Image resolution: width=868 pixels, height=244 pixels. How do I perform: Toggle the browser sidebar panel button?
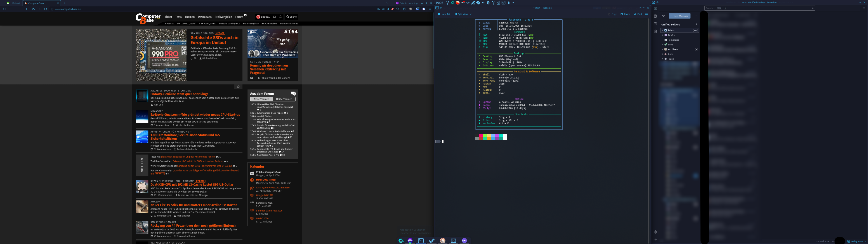tap(4, 9)
